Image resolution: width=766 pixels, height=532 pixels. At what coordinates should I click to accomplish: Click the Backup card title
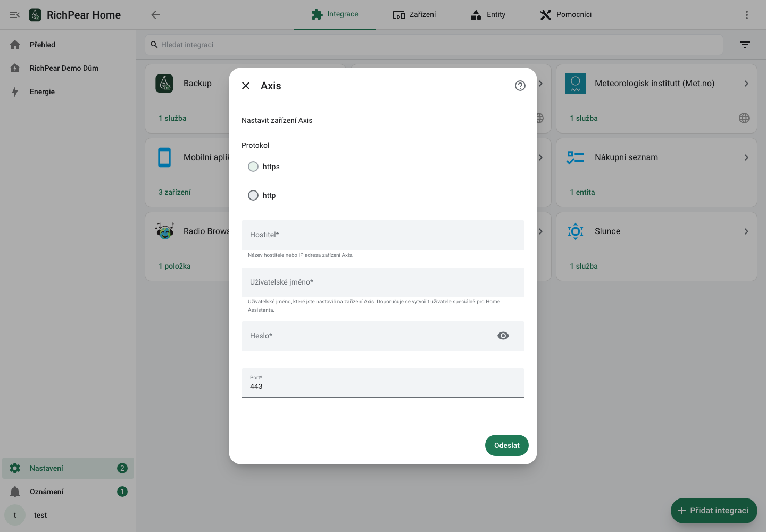(197, 84)
